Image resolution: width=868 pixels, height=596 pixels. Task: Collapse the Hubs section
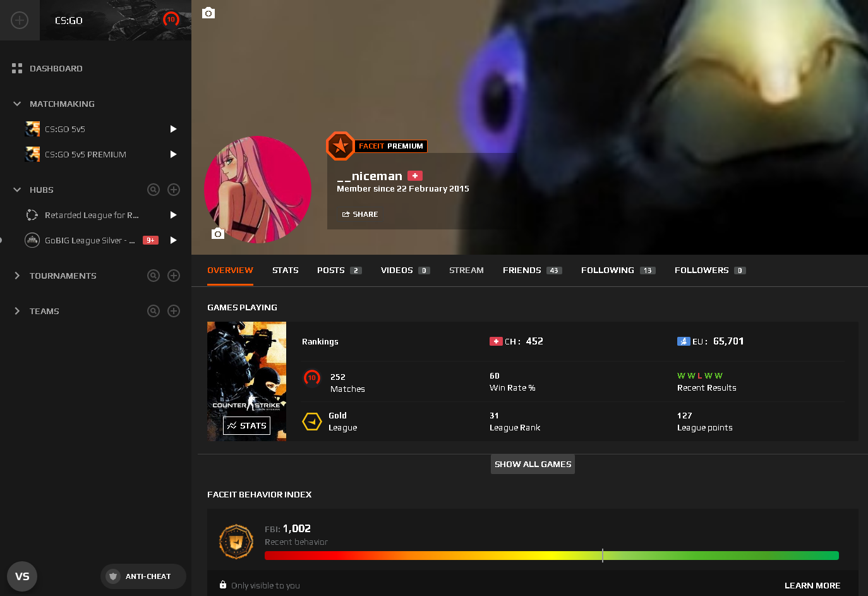point(17,190)
